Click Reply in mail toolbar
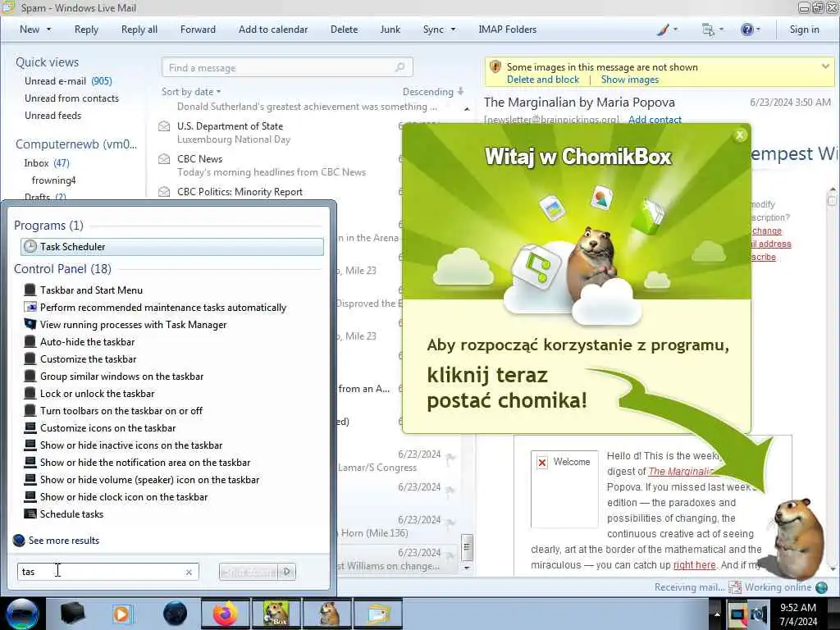The width and height of the screenshot is (840, 630). (x=86, y=30)
